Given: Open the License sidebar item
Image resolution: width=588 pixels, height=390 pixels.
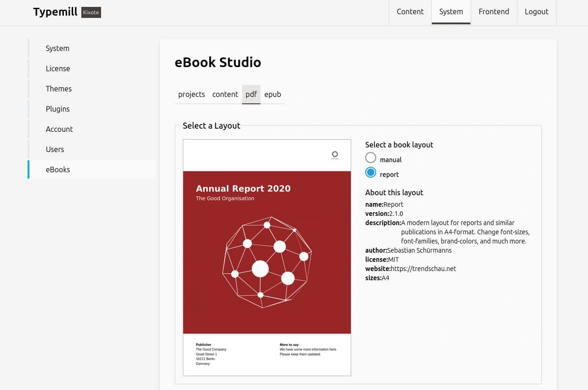Looking at the screenshot, I should (58, 68).
